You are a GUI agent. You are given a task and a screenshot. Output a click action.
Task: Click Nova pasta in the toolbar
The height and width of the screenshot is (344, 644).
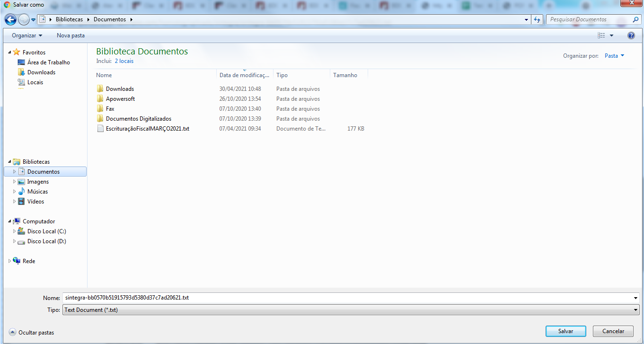click(x=71, y=35)
